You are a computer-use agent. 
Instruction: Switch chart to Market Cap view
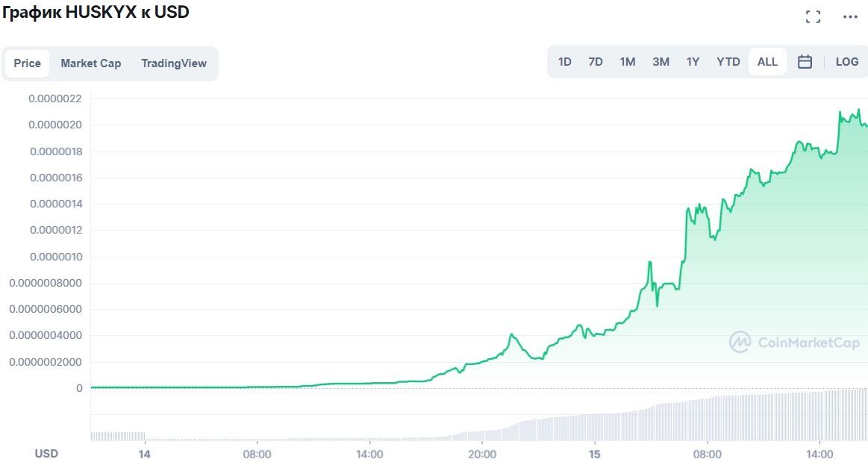(90, 63)
